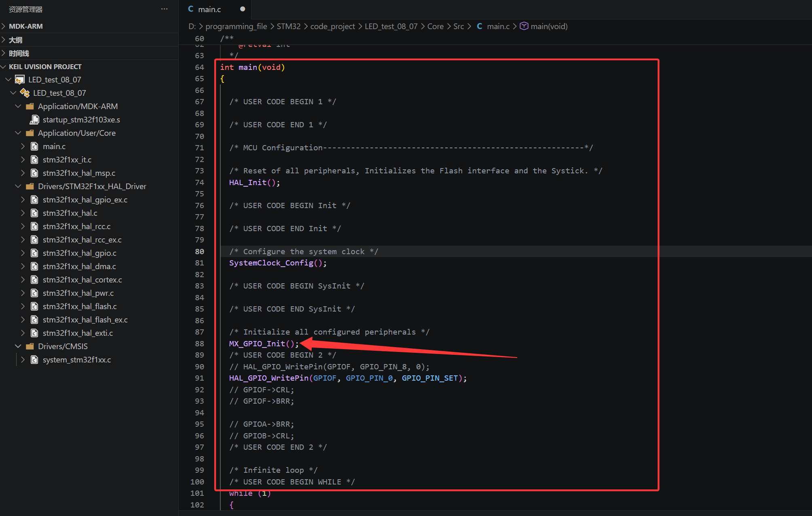Click the file icon of stm32f1xx_hal_cortex.c
812x516 pixels.
(35, 280)
